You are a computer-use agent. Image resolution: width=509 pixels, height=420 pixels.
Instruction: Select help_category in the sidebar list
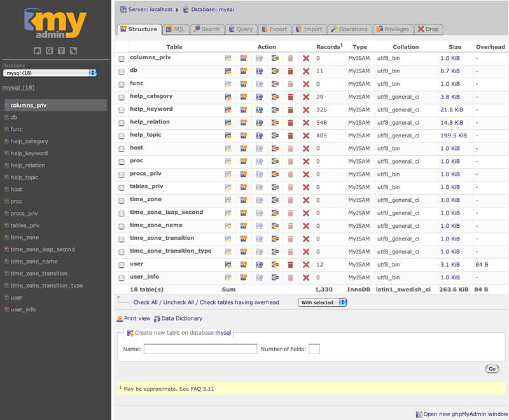(x=29, y=141)
